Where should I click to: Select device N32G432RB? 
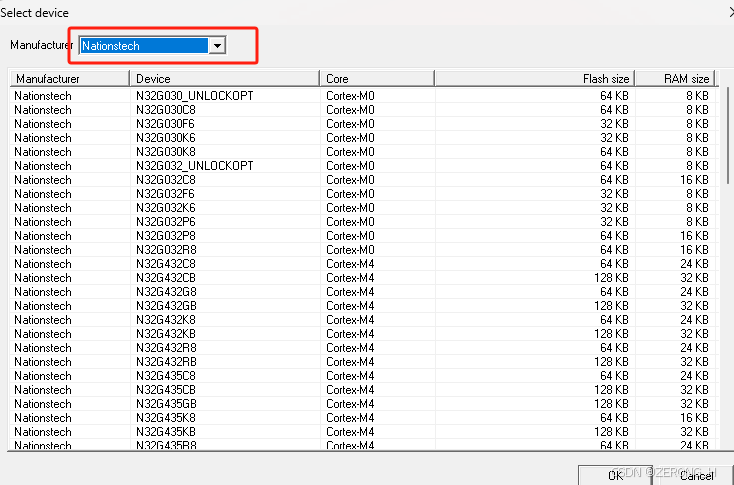pos(166,362)
